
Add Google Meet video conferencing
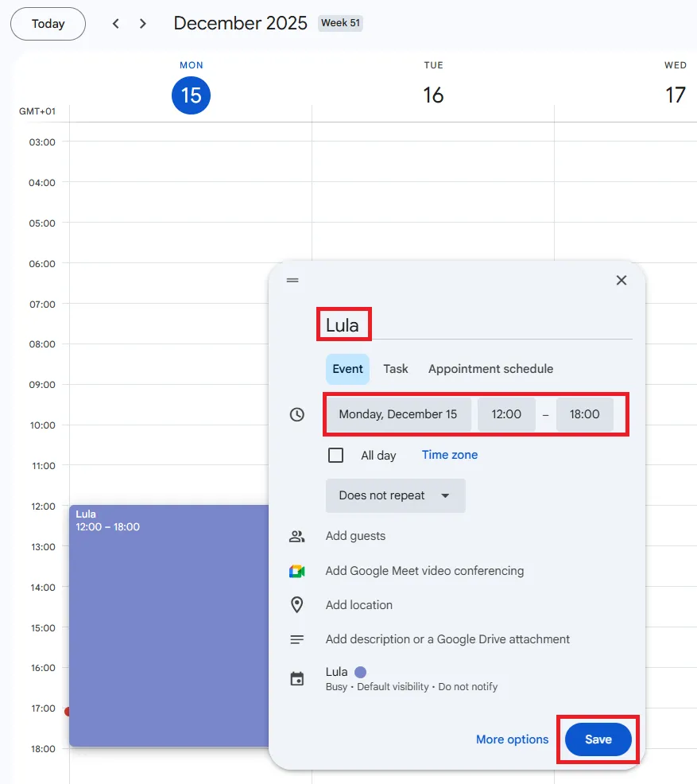(x=424, y=571)
